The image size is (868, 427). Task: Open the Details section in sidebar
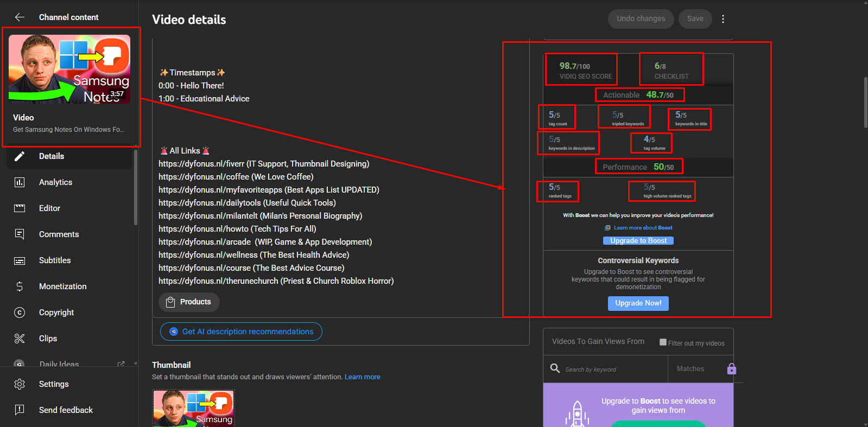point(52,156)
